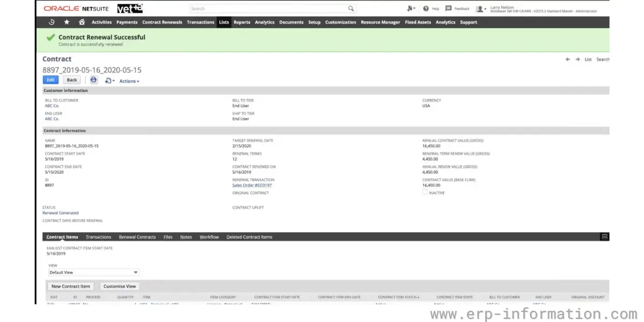Click the Quantity column header
Image resolution: width=644 pixels, height=322 pixels.
[x=126, y=297]
